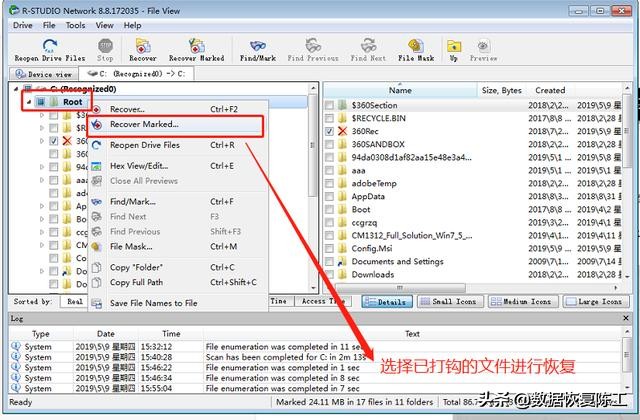Collapse the C: (Recognized0) tree node

pyautogui.click(x=16, y=89)
